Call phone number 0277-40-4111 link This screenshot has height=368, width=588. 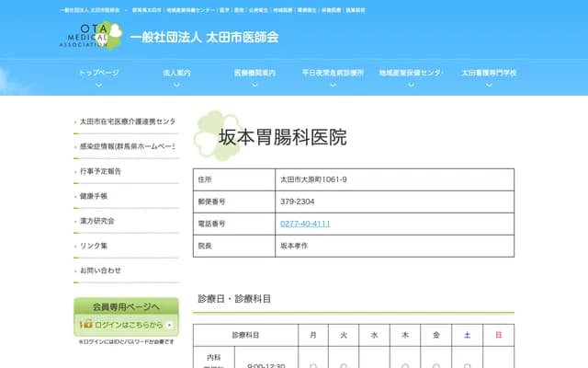click(305, 224)
